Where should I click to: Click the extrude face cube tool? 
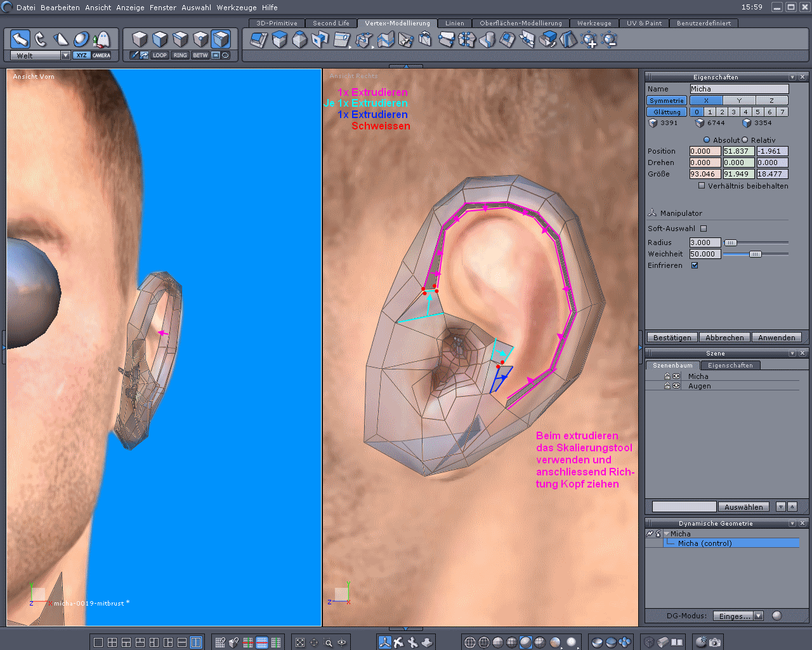pyautogui.click(x=279, y=40)
